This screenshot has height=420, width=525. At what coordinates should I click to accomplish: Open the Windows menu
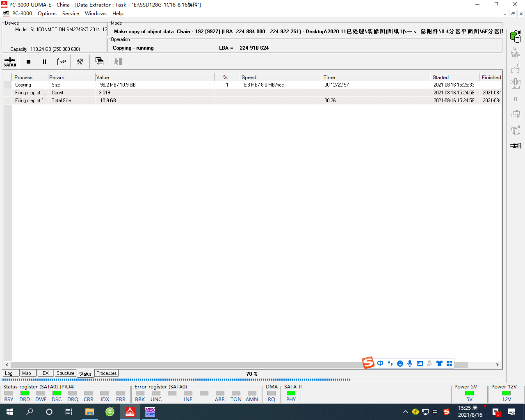pyautogui.click(x=96, y=14)
